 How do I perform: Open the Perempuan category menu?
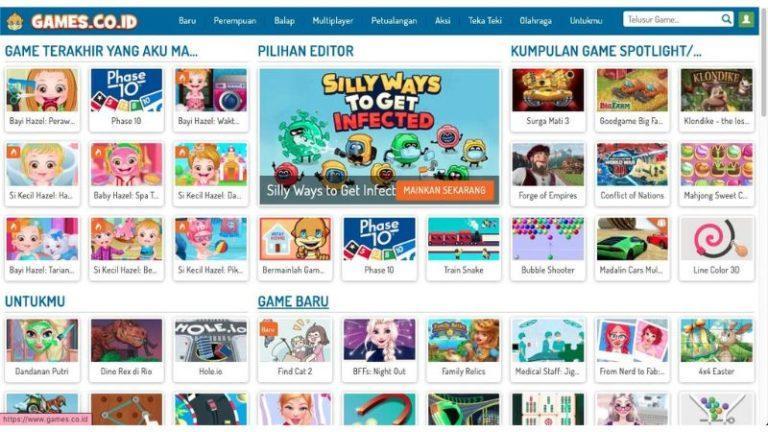pyautogui.click(x=235, y=21)
